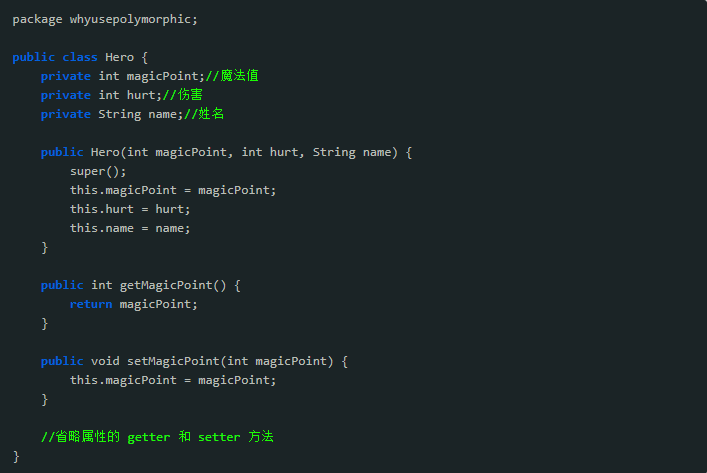Click the 'void' keyword

105,361
